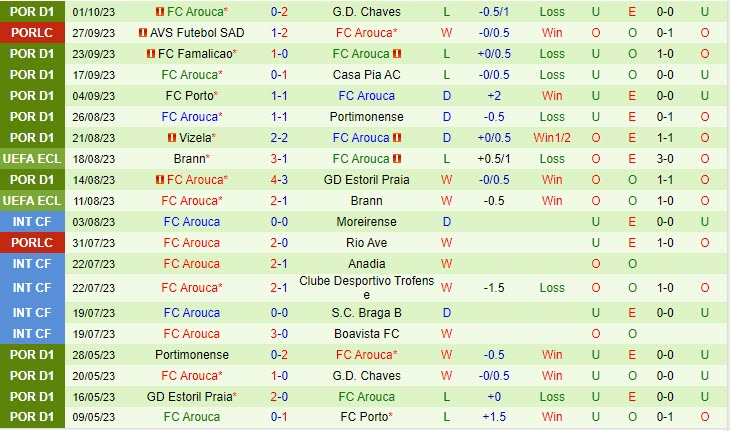
Task: Click the red card icon after FC Arouca on 21/08/23
Action: (x=397, y=138)
